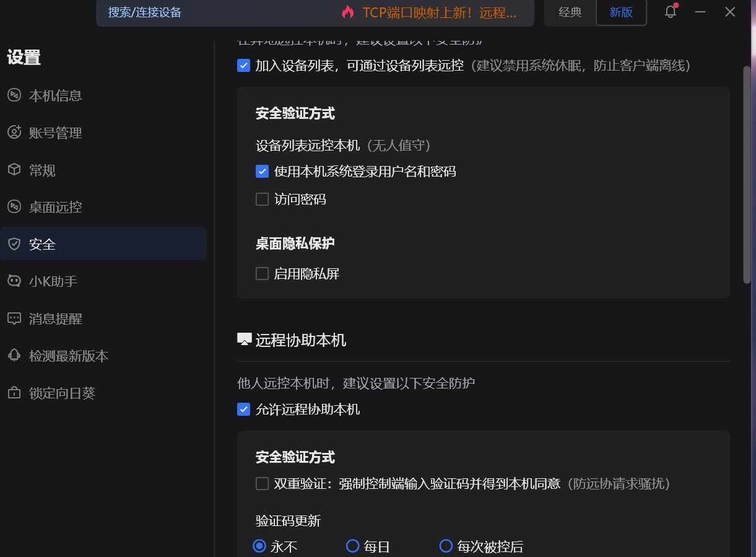756x557 pixels.
Task: Click the 设置 title text
Action: tap(24, 58)
